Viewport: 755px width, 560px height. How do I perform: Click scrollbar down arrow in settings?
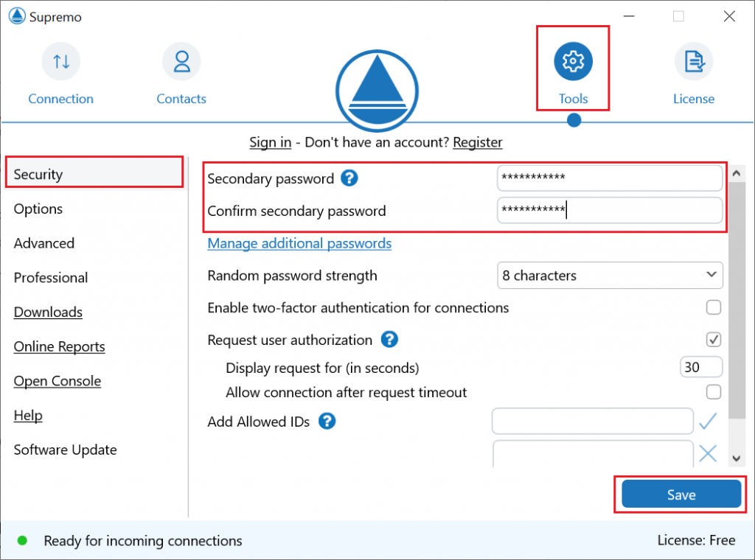click(x=737, y=458)
